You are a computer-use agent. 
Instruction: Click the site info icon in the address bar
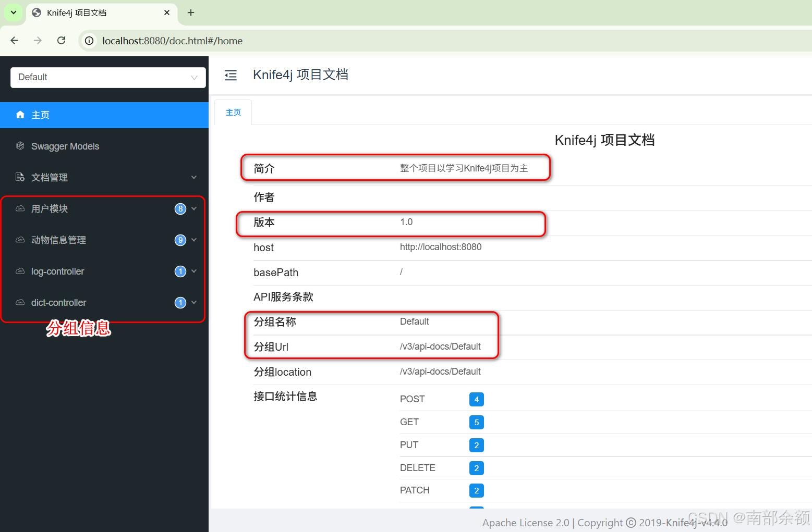pos(90,41)
